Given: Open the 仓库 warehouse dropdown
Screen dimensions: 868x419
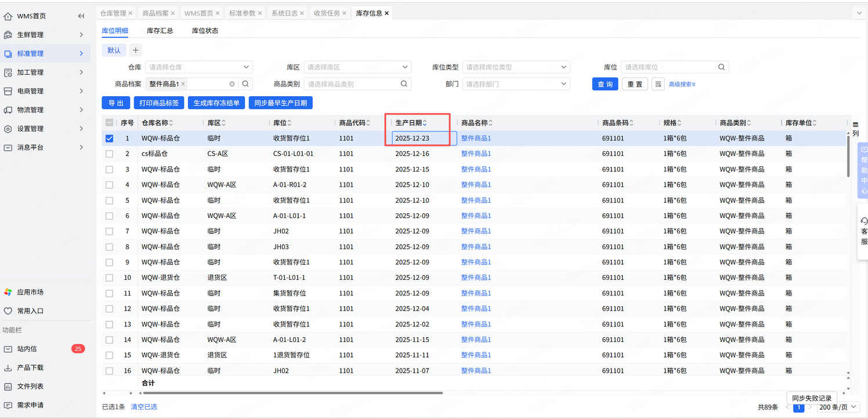Looking at the screenshot, I should click(198, 67).
